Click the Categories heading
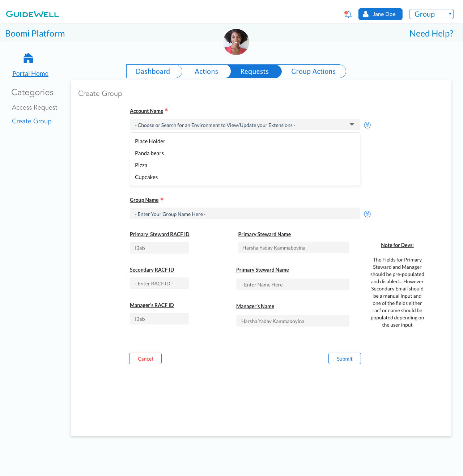This screenshot has width=463, height=476. (x=33, y=93)
